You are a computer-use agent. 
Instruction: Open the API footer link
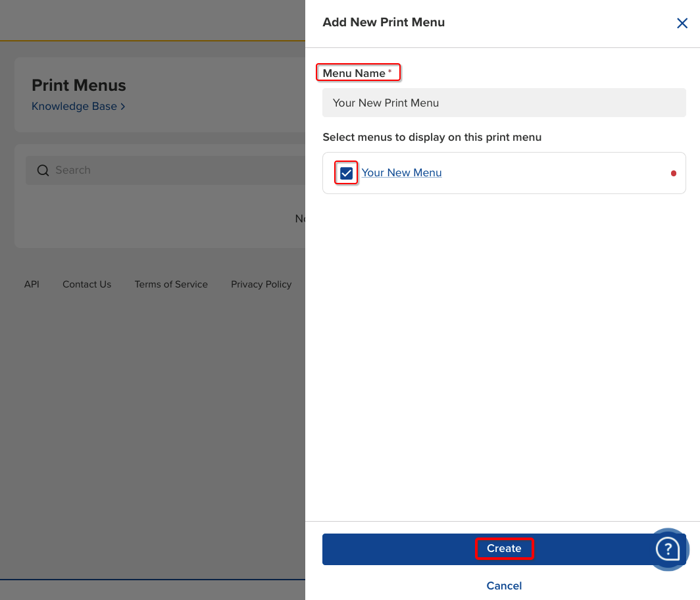[32, 284]
